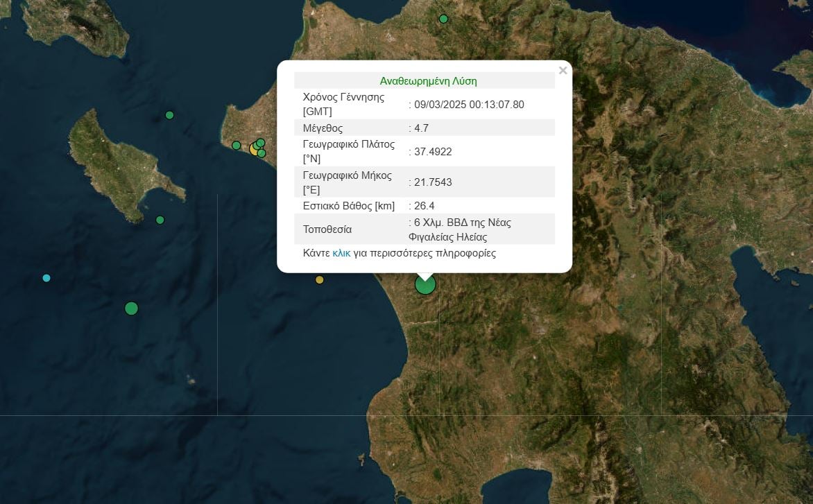Viewport: 813px width, 504px height.
Task: Click the 'Μέγεθος' row label
Action: point(323,128)
